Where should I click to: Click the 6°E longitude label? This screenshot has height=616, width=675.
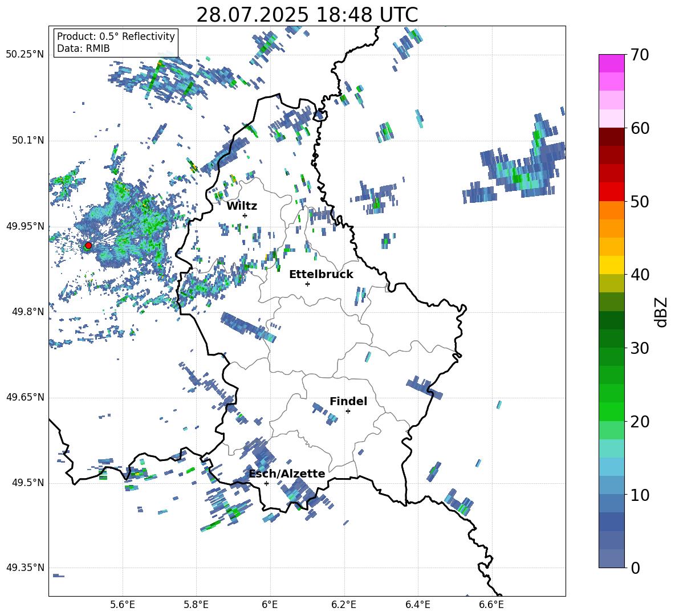coord(270,605)
